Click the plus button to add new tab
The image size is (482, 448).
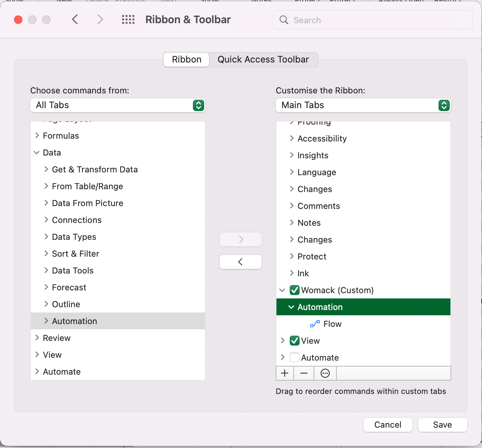[285, 373]
